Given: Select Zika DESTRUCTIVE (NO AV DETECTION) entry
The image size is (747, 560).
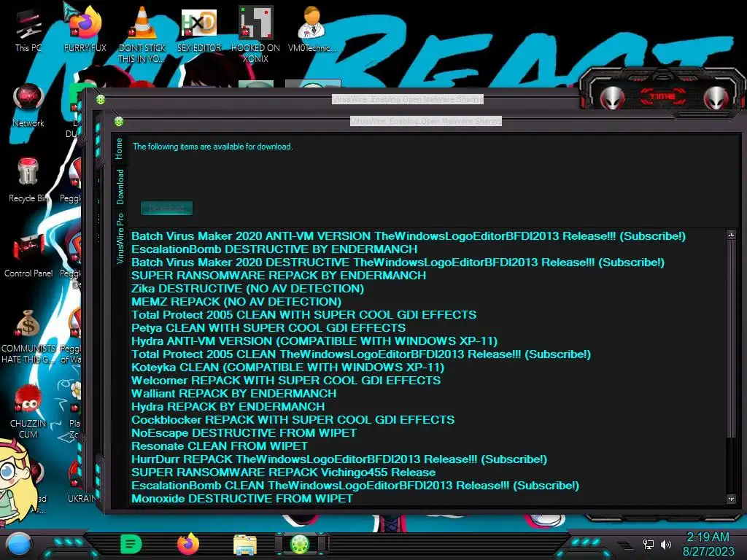Looking at the screenshot, I should point(247,289).
